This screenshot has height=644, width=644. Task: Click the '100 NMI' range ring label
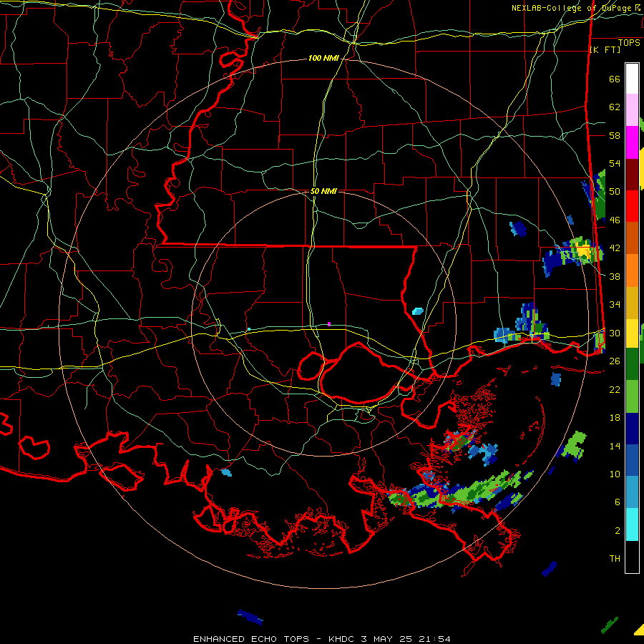point(323,59)
